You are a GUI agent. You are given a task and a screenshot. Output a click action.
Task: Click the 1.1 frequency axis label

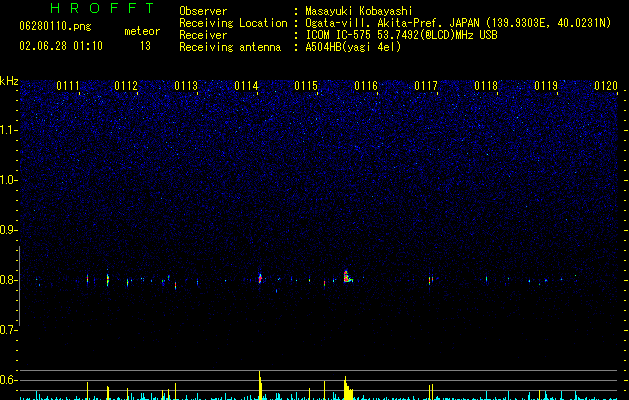click(9, 130)
